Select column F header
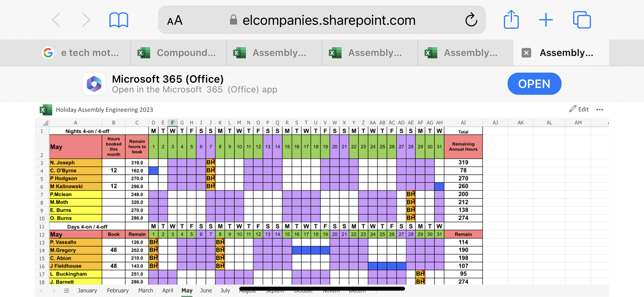The width and height of the screenshot is (644, 297). [x=172, y=122]
